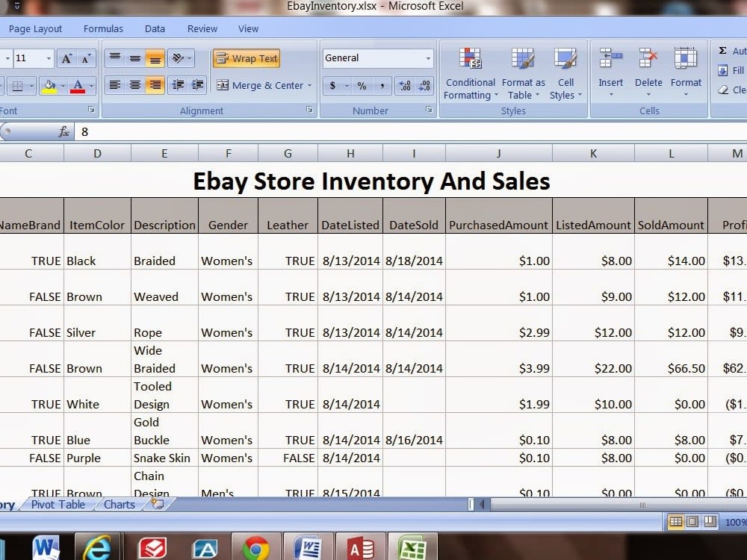Viewport: 747px width, 560px height.
Task: Open fill color dropdown arrow
Action: (63, 86)
